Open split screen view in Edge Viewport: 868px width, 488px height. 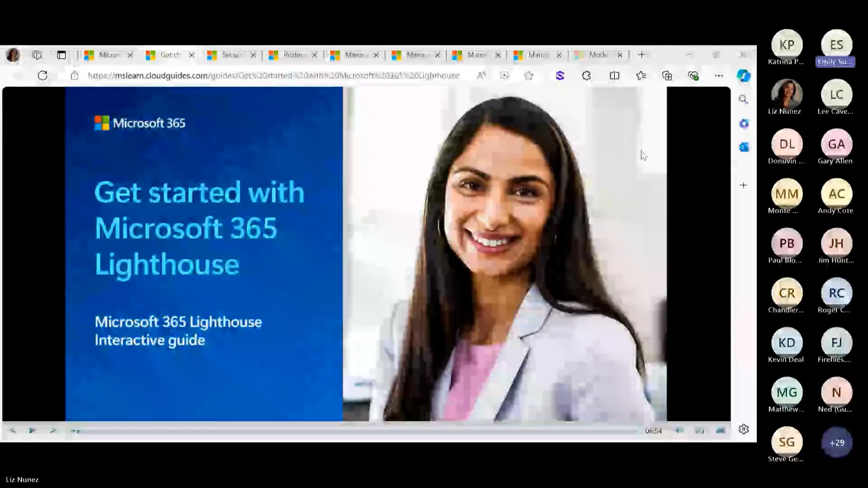[x=614, y=75]
